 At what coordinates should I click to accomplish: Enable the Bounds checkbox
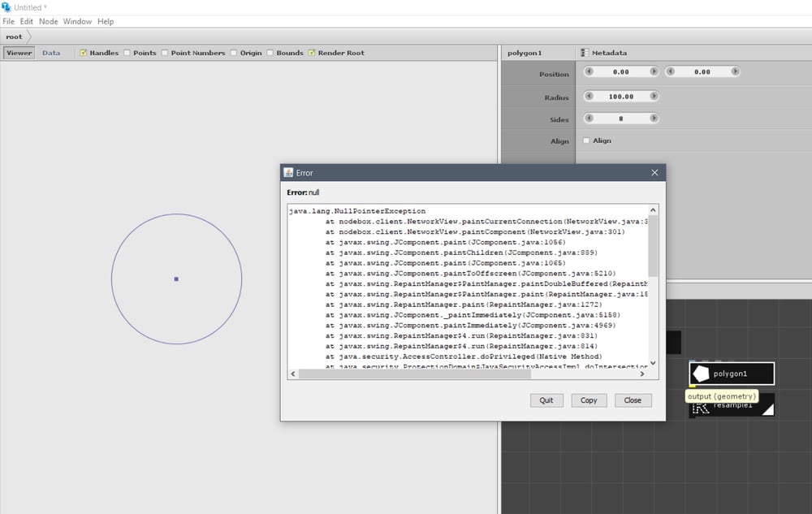pyautogui.click(x=270, y=53)
